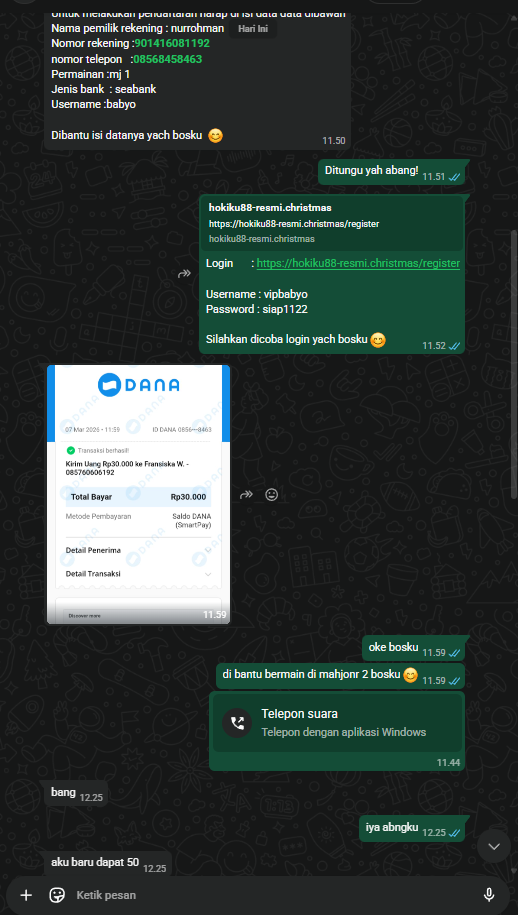Open the emoji sticker picker
This screenshot has width=518, height=915.
(x=57, y=895)
